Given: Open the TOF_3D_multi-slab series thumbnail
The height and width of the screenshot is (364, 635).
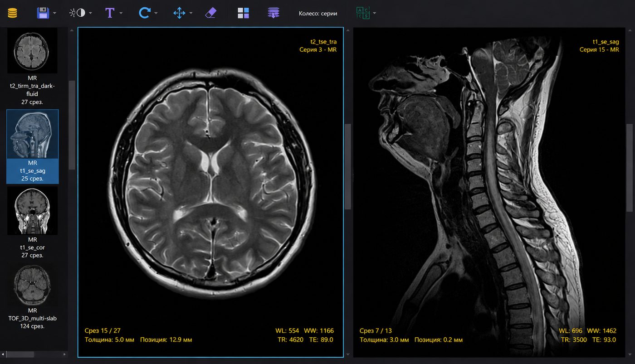Looking at the screenshot, I should [33, 296].
